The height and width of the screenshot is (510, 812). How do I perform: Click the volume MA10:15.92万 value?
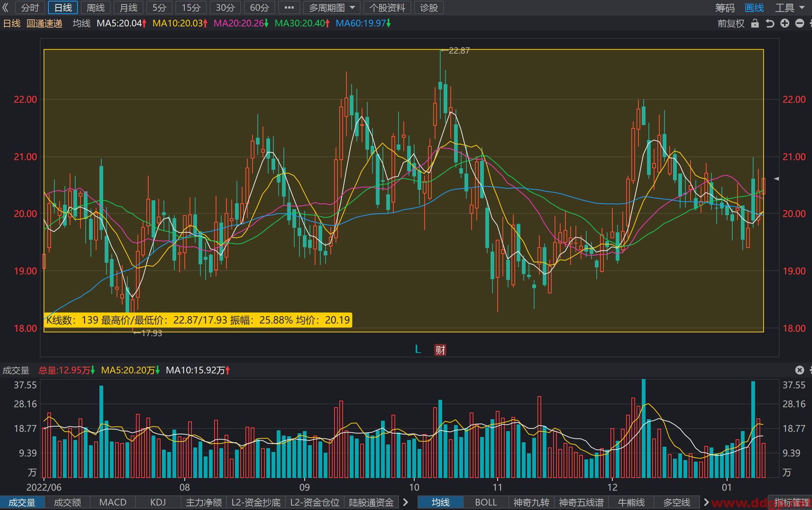[x=198, y=370]
